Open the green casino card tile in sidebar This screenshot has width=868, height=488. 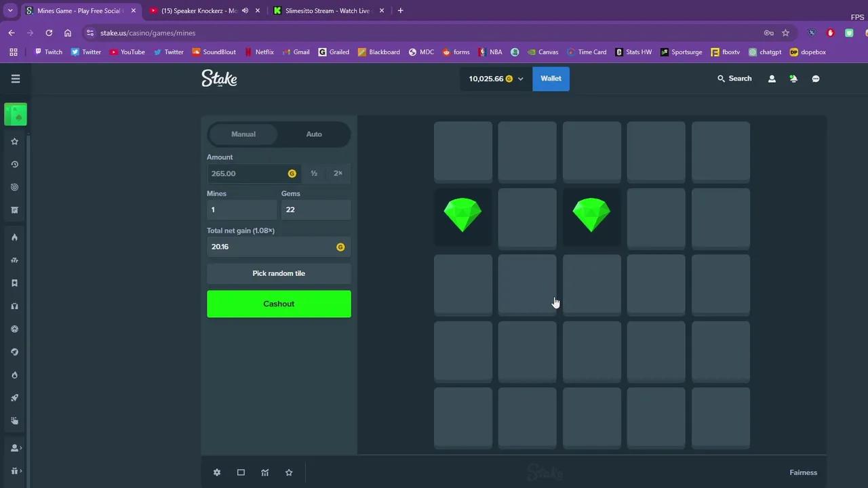coord(16,115)
